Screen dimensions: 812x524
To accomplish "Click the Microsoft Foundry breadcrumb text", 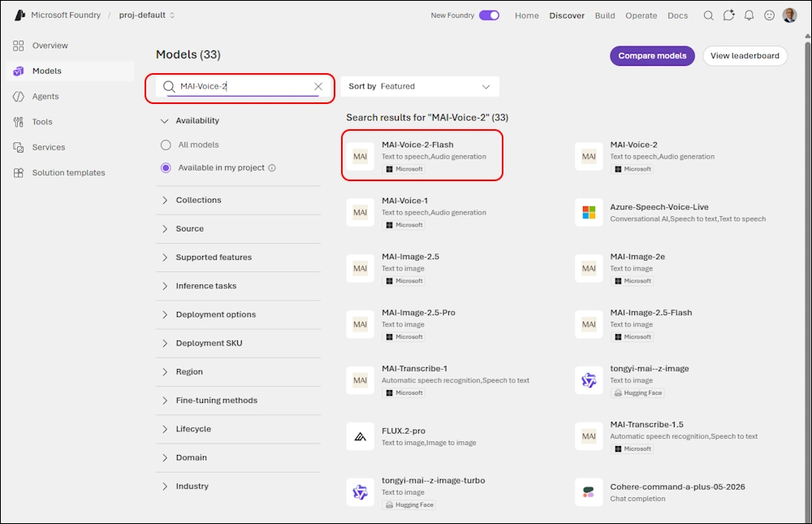I will [x=66, y=15].
